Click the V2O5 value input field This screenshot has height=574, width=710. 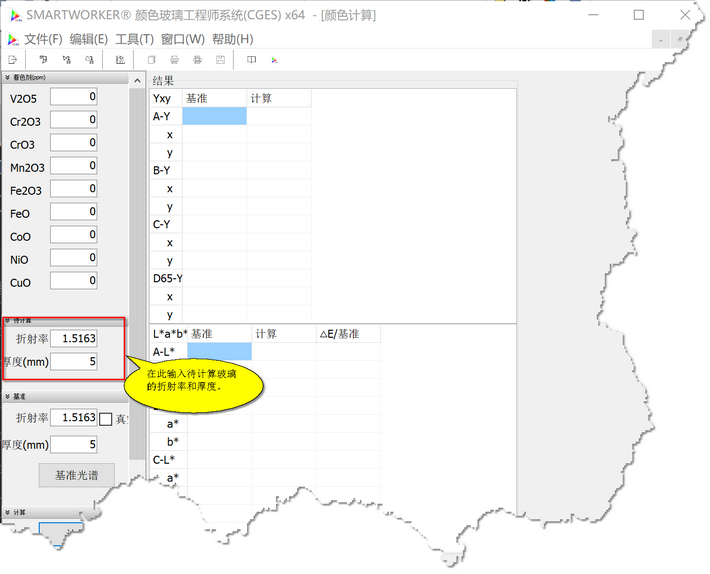pos(74,97)
